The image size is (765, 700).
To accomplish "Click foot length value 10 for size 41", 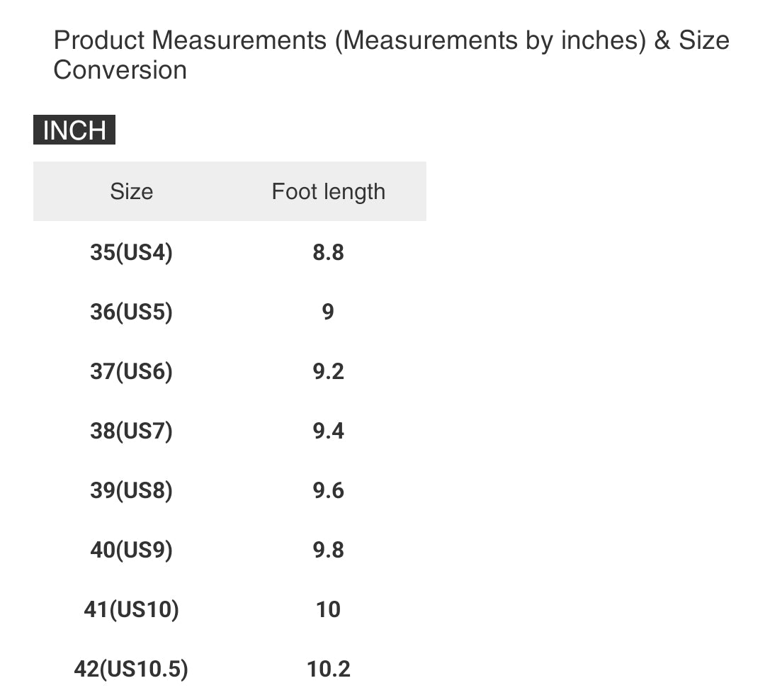I will [x=328, y=609].
